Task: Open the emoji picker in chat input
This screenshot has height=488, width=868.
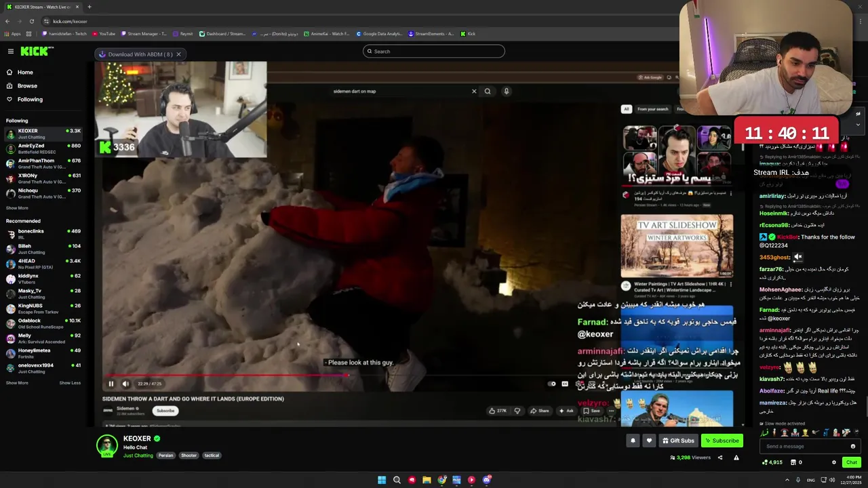Action: pos(853,446)
